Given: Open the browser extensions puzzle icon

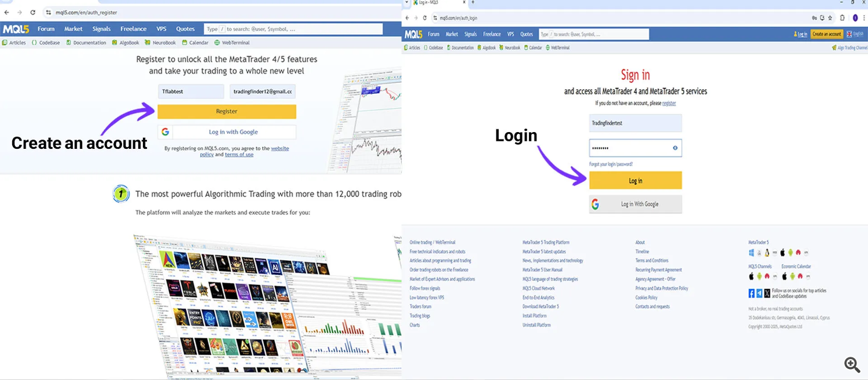Looking at the screenshot, I should pyautogui.click(x=842, y=18).
